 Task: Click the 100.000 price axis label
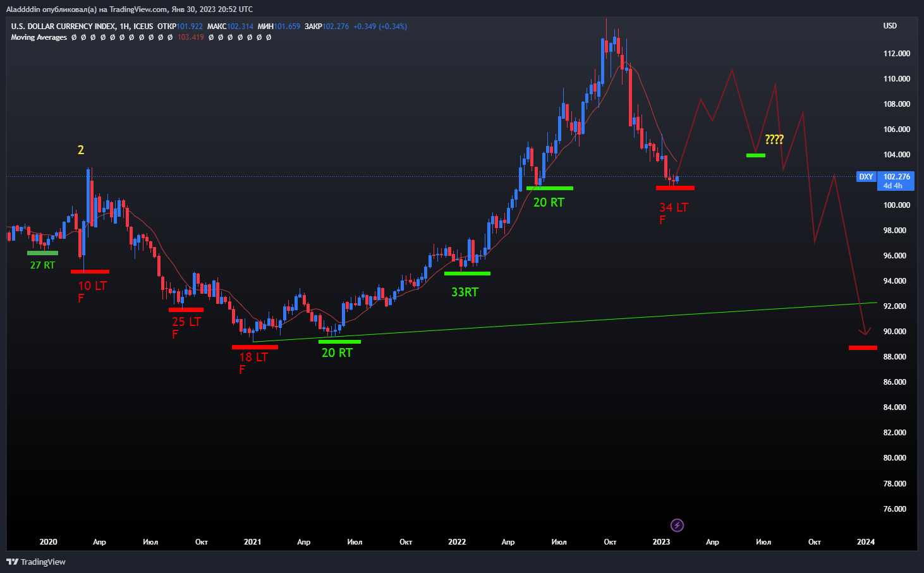(897, 205)
